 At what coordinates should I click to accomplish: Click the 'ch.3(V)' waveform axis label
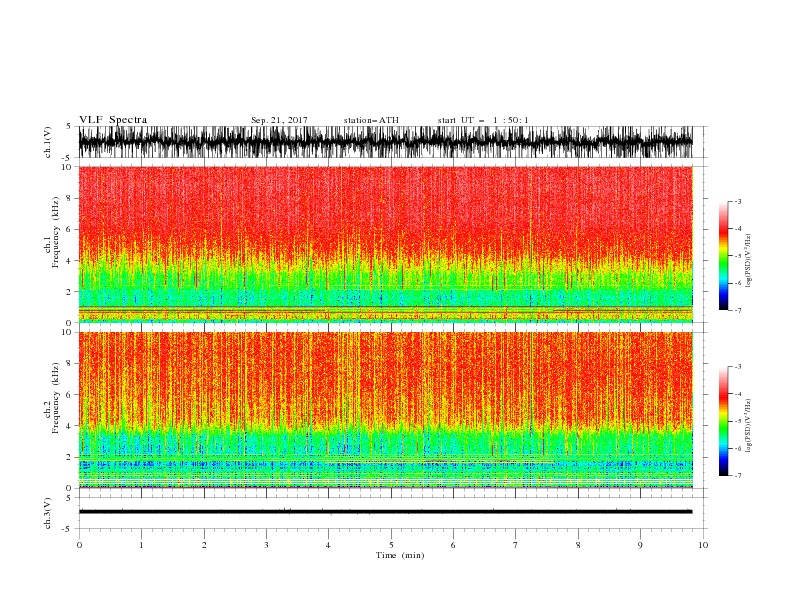coord(48,513)
